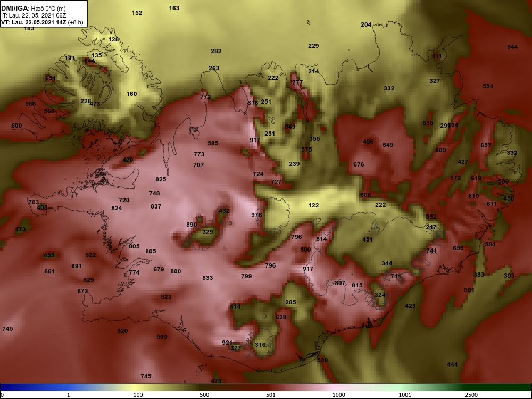Click the map value 649
532x399 pixels.
point(388,145)
